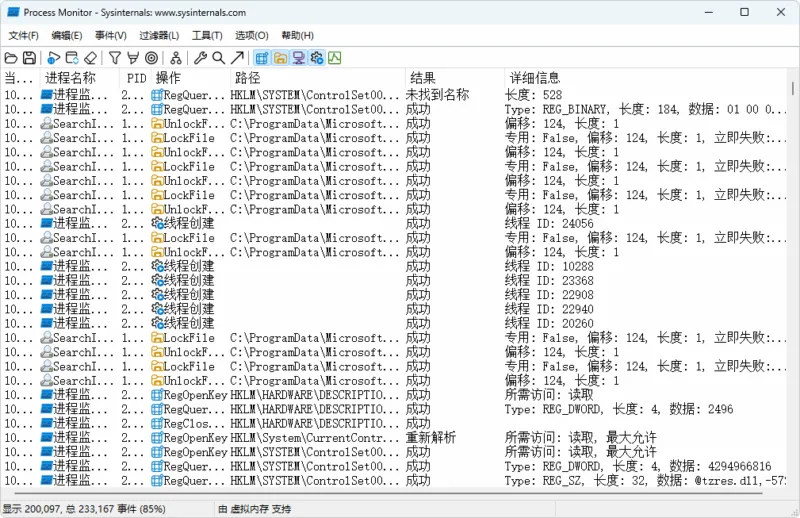
Task: Click the horizontal scrollbar at the bottom
Action: 389,494
